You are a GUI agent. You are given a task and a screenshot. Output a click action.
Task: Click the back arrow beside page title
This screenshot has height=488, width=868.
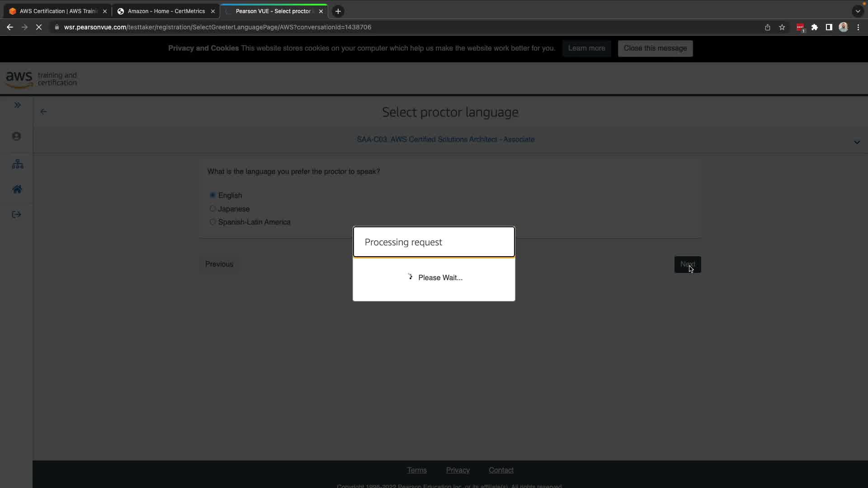point(43,112)
